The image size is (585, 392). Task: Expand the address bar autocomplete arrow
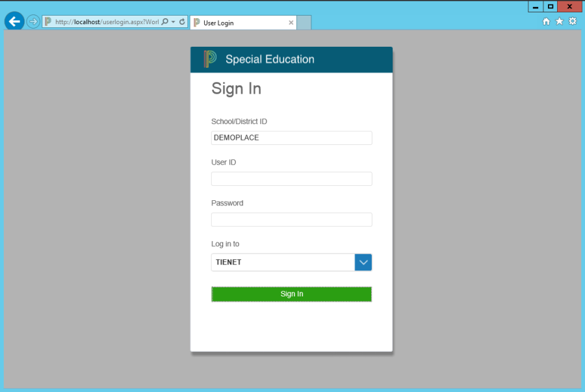tap(174, 21)
